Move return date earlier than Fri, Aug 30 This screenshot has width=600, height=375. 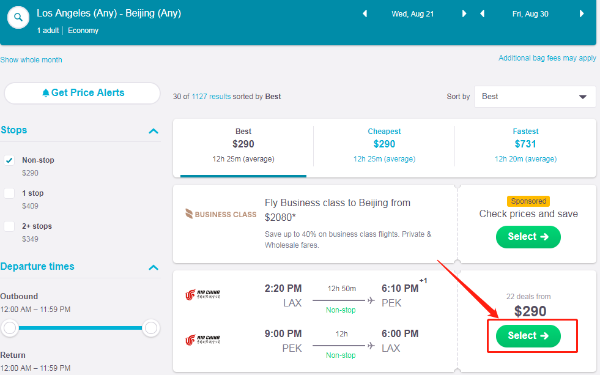tap(482, 14)
